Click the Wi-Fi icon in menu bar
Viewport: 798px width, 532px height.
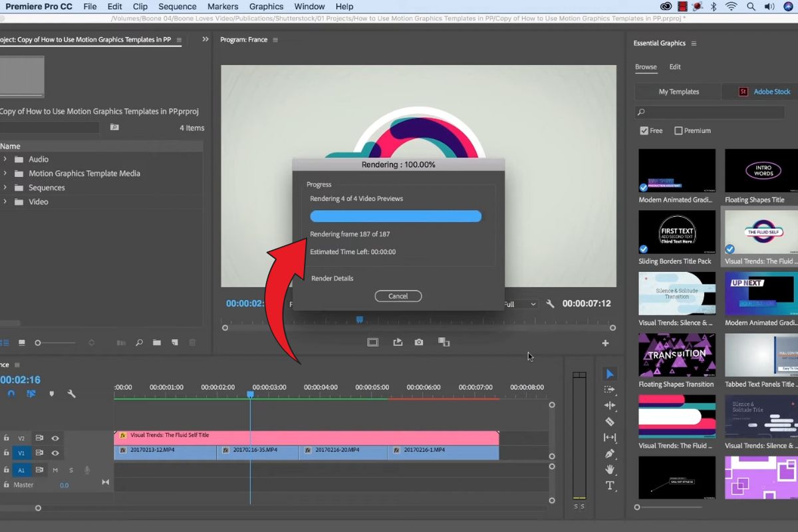point(731,7)
